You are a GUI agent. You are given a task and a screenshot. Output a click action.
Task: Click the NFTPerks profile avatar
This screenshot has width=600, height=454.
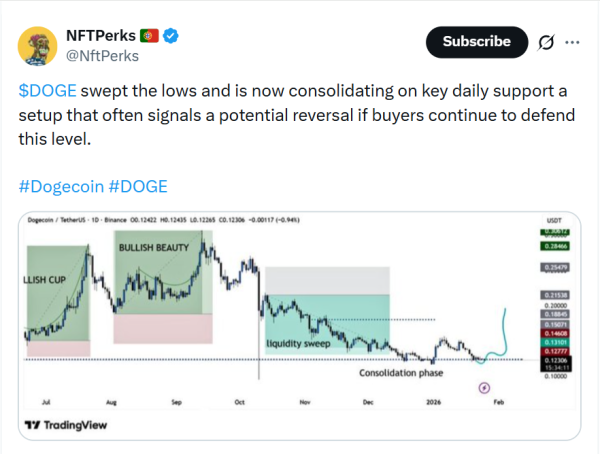(40, 45)
